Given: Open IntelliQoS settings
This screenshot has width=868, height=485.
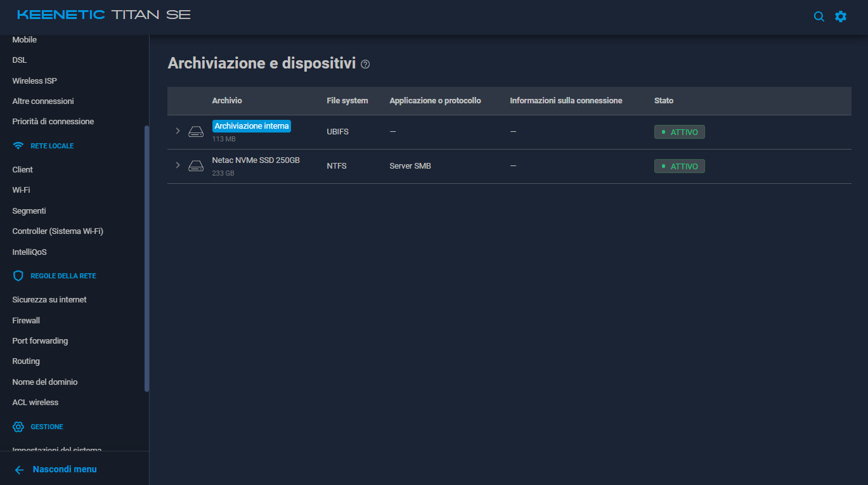Looking at the screenshot, I should (30, 252).
